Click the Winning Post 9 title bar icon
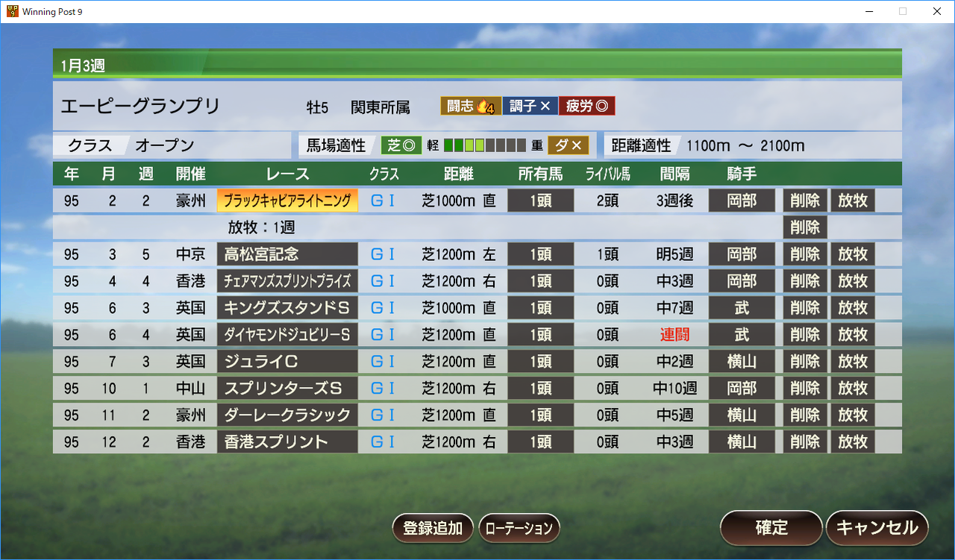955x560 pixels. tap(11, 11)
